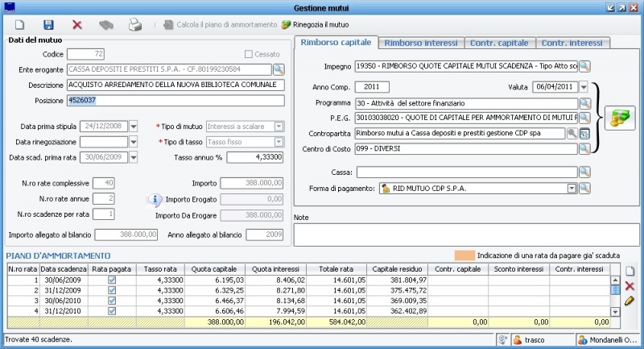Screen dimensions: 644x349
Task: Edit installment with pencil icon beside table
Action: coord(630,301)
